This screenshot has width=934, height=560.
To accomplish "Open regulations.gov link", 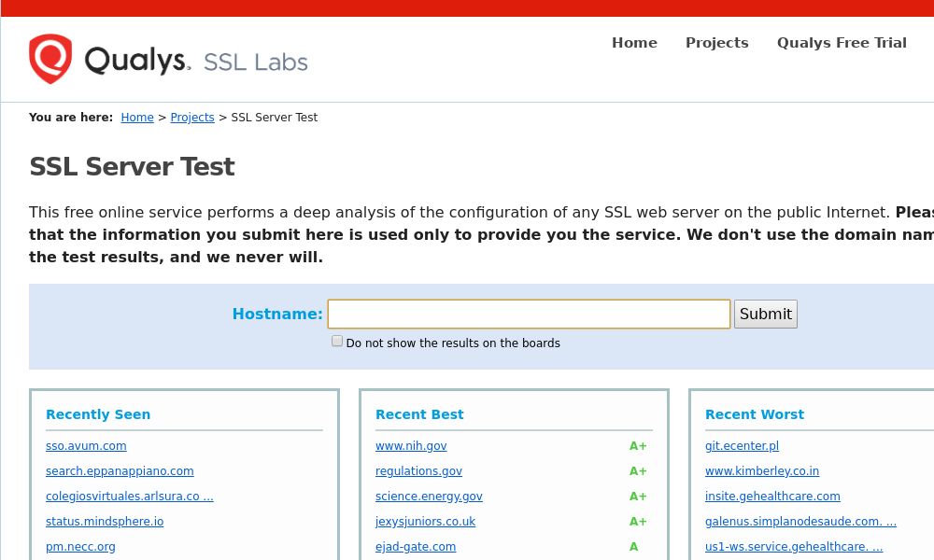I will 418,470.
